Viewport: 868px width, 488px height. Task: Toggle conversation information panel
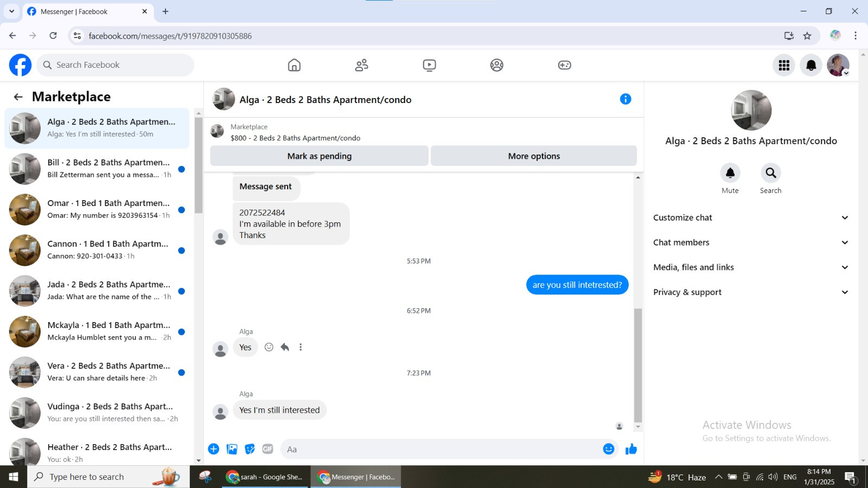pyautogui.click(x=626, y=99)
